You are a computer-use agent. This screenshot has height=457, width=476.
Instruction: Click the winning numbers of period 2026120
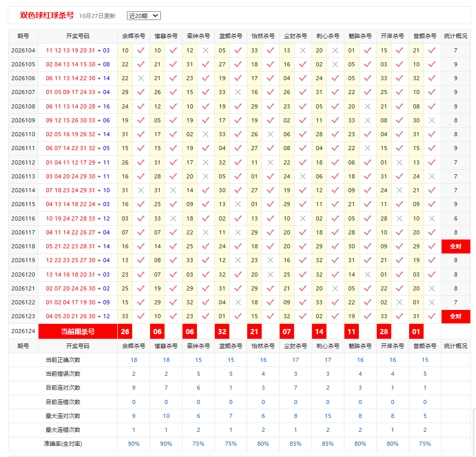[78, 275]
